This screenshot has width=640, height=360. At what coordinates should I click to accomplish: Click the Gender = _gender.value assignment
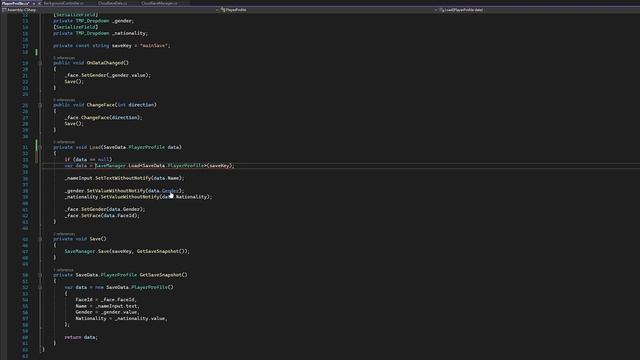[107, 312]
